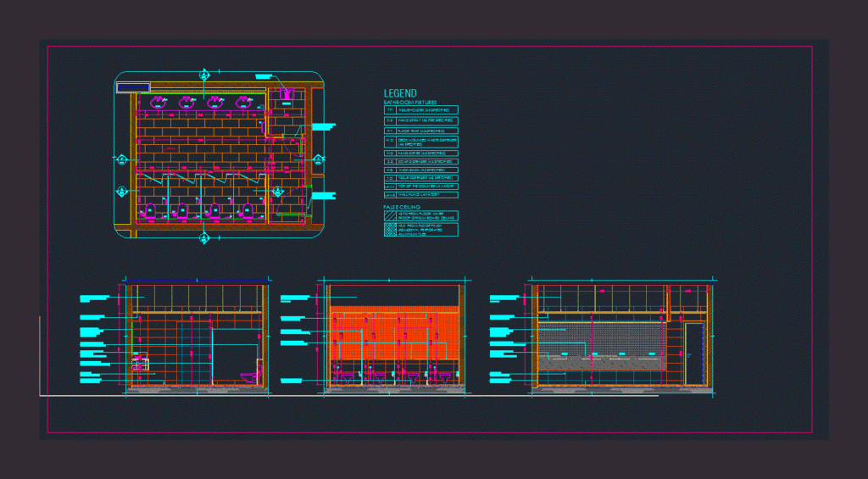Select the Hand Dryer legend row

[x=420, y=153]
